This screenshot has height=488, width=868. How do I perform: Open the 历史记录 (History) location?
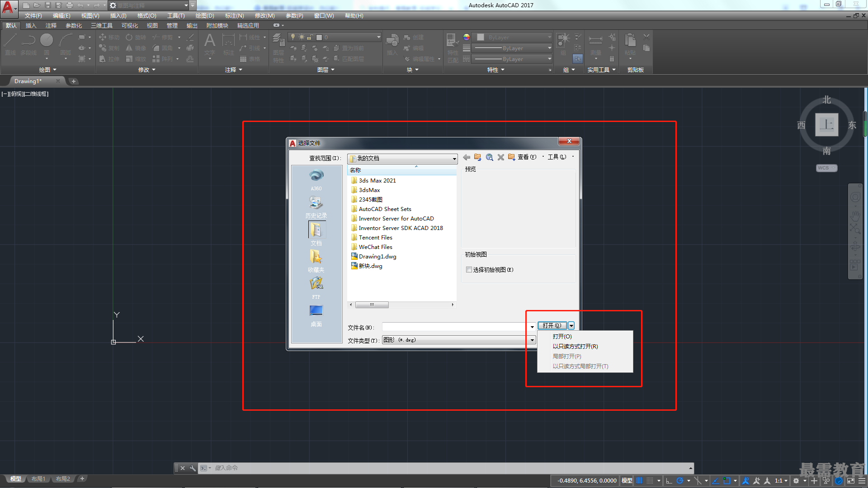(316, 207)
